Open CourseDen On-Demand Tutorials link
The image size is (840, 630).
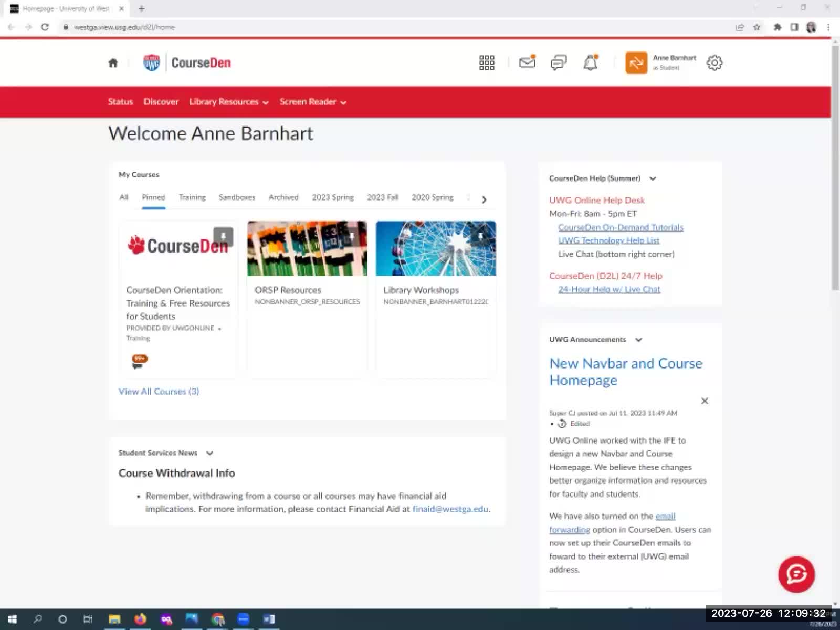[x=621, y=227]
